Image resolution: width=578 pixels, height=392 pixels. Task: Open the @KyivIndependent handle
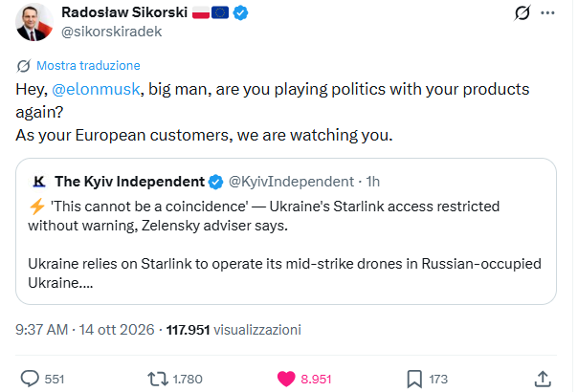point(291,182)
